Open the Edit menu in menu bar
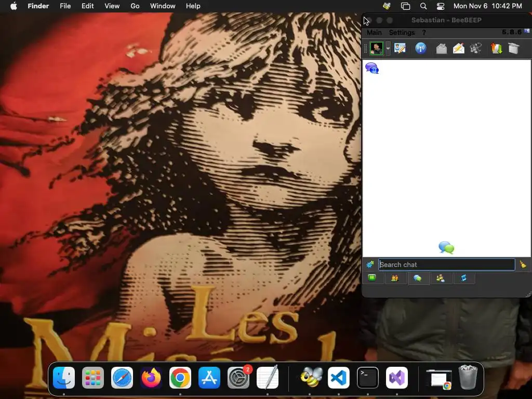Viewport: 532px width, 399px height. [x=87, y=6]
